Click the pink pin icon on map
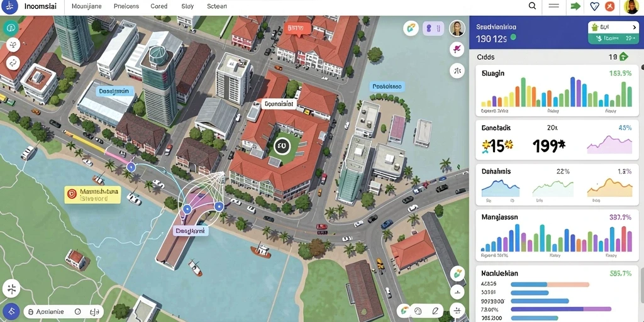The width and height of the screenshot is (644, 322). [x=457, y=49]
